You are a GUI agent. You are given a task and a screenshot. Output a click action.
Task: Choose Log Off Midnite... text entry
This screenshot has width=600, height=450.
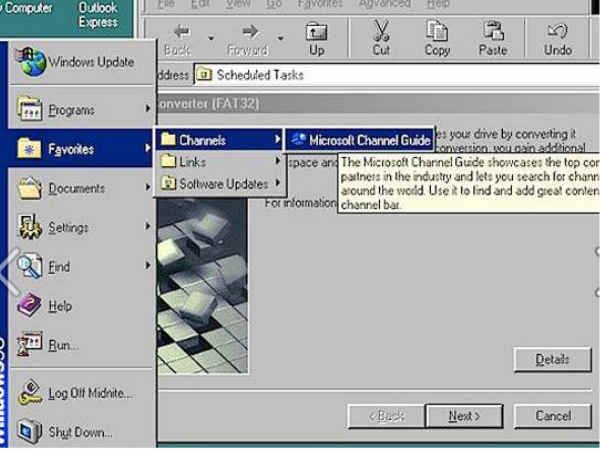click(x=91, y=393)
